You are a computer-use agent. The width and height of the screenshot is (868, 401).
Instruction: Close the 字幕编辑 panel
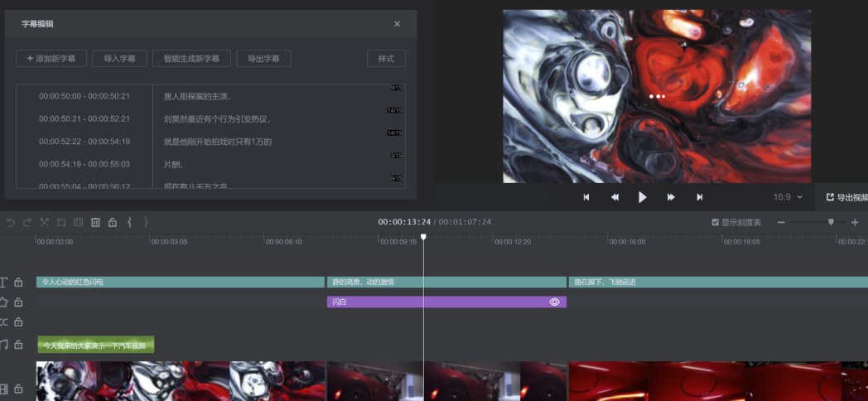point(397,24)
